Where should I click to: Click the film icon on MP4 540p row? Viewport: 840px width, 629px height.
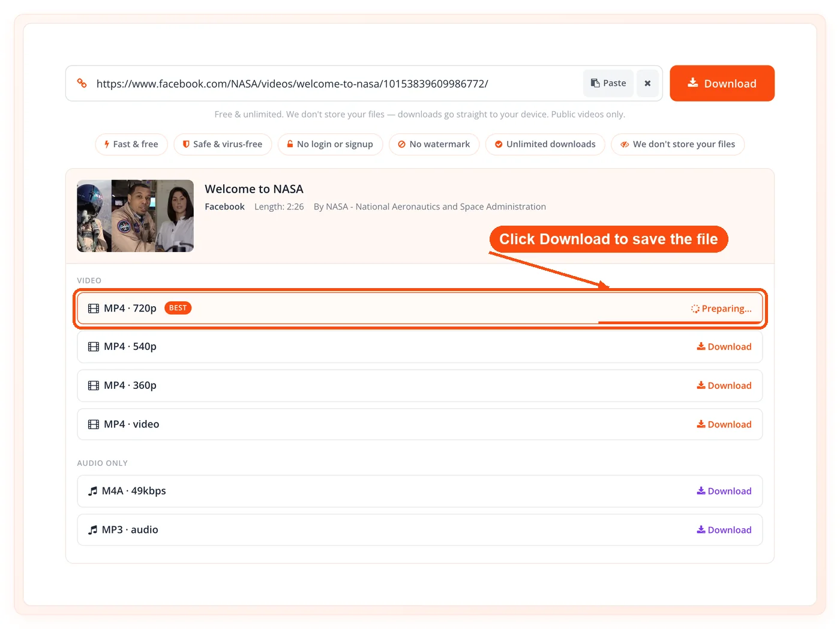tap(94, 347)
